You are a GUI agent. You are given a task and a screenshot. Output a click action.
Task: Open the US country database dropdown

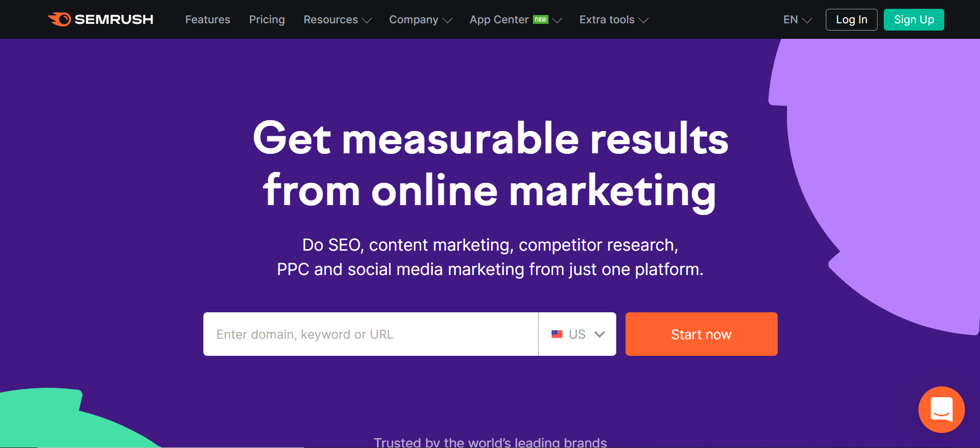click(x=577, y=334)
